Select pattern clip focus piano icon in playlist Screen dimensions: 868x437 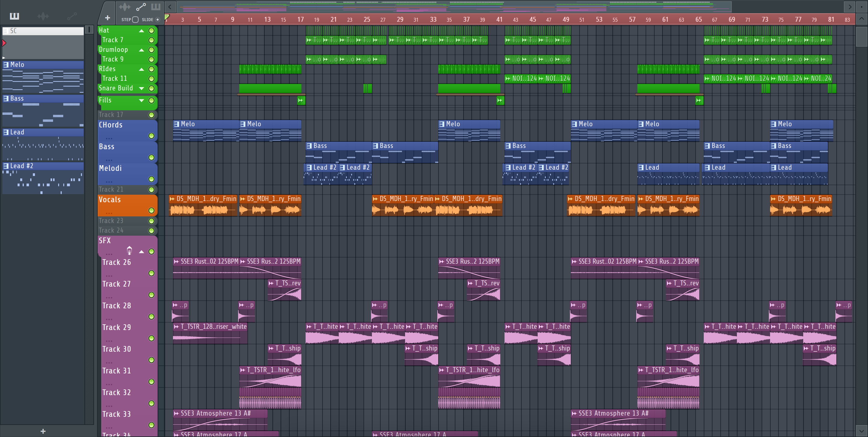(x=156, y=7)
